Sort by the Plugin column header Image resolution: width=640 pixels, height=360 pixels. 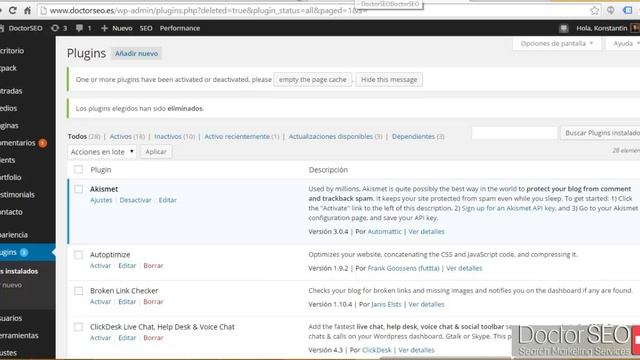coord(101,170)
